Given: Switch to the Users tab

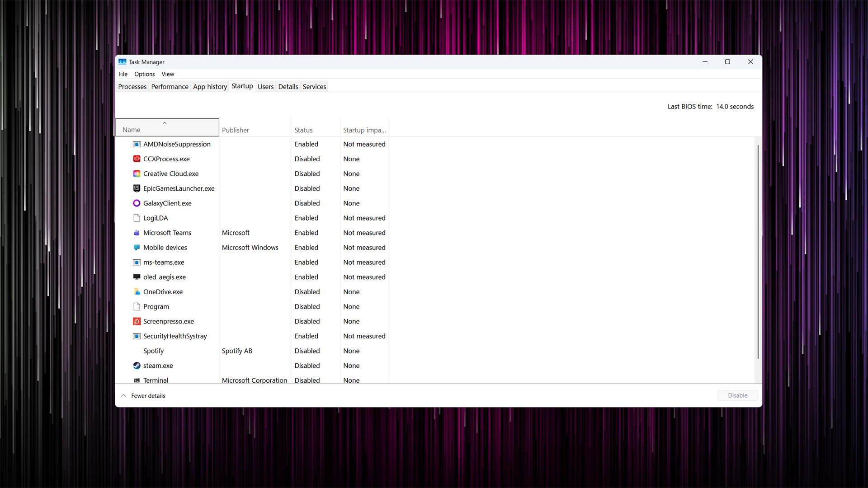Looking at the screenshot, I should (265, 86).
